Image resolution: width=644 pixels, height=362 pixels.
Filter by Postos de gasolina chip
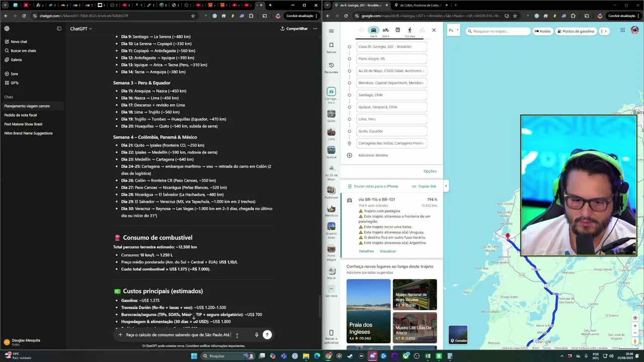(x=575, y=31)
